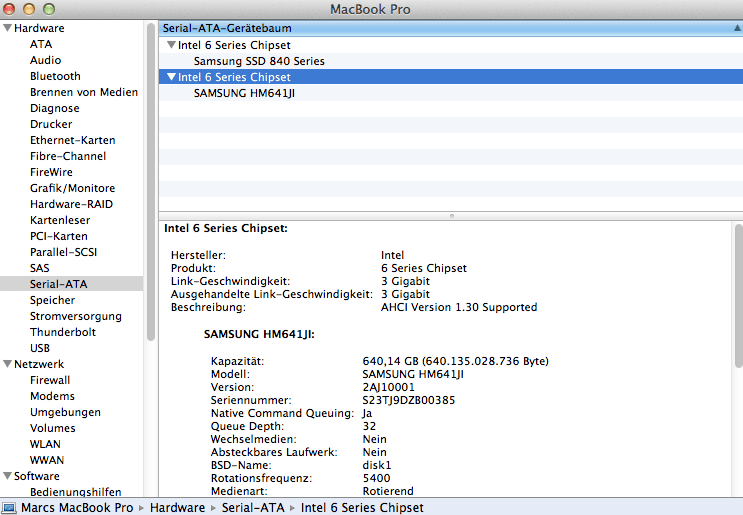This screenshot has width=743, height=515.
Task: Collapse the Software section triangle
Action: (8, 476)
